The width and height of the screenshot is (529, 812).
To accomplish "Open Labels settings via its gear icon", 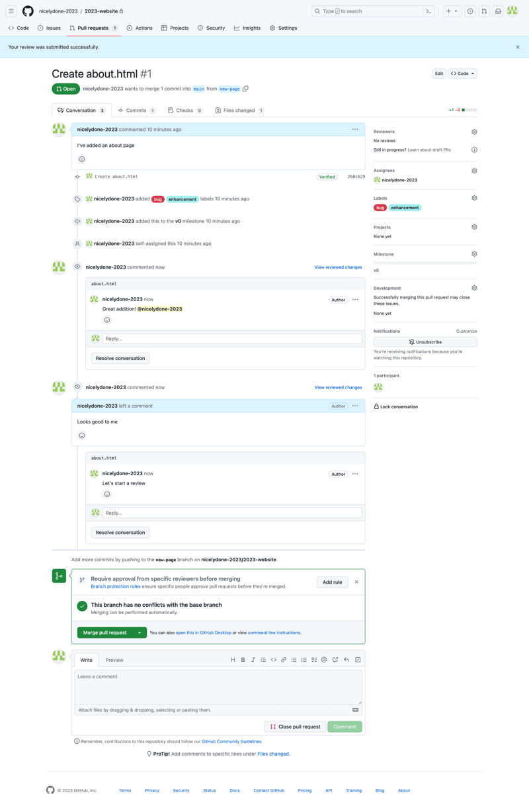I will 473,197.
